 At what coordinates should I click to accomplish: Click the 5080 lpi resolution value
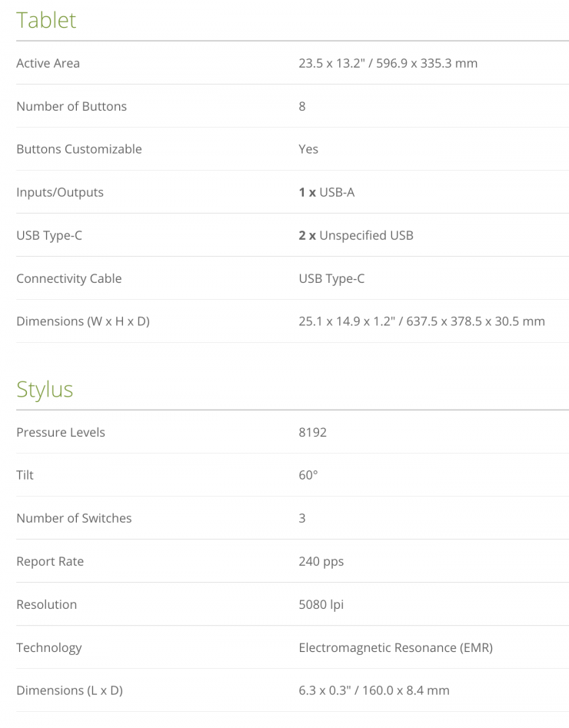point(321,604)
